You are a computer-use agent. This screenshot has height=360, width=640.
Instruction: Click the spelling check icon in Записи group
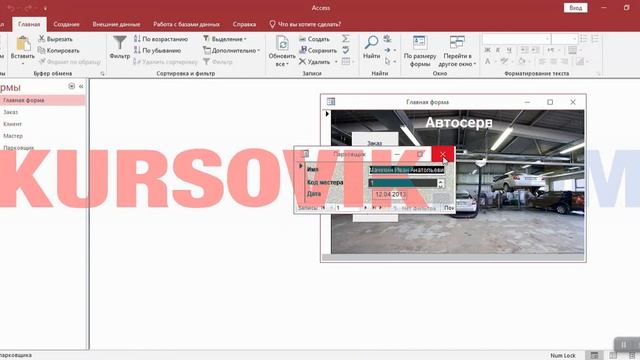346,50
